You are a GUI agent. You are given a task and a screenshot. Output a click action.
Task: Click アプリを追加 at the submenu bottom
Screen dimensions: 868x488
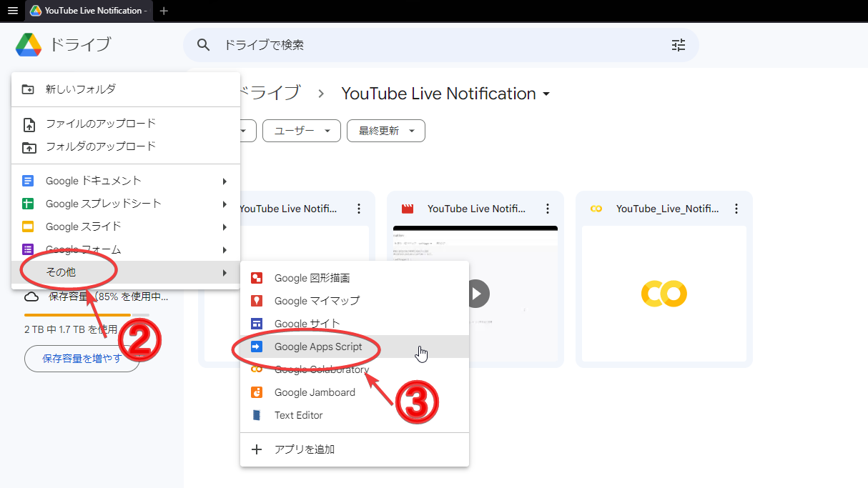pyautogui.click(x=303, y=449)
